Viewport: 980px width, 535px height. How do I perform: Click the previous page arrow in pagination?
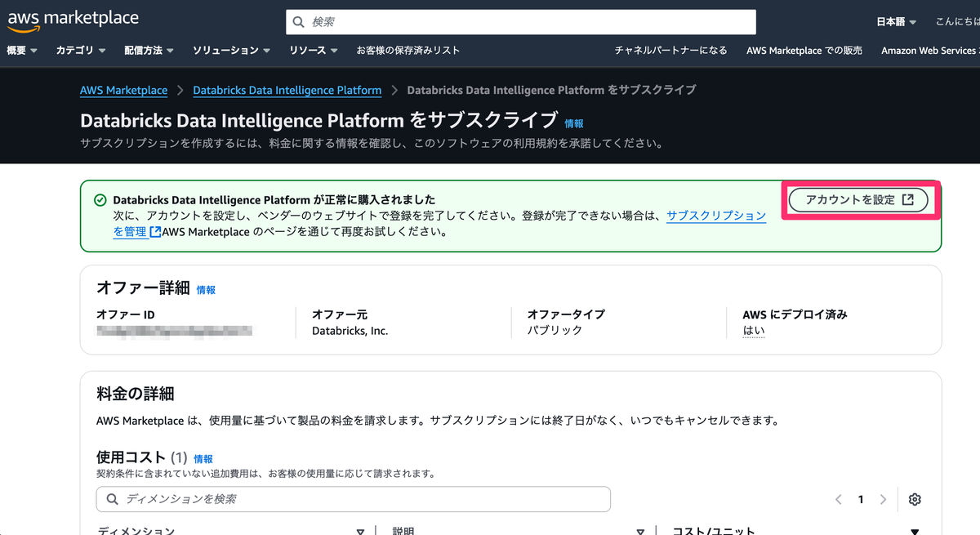839,500
